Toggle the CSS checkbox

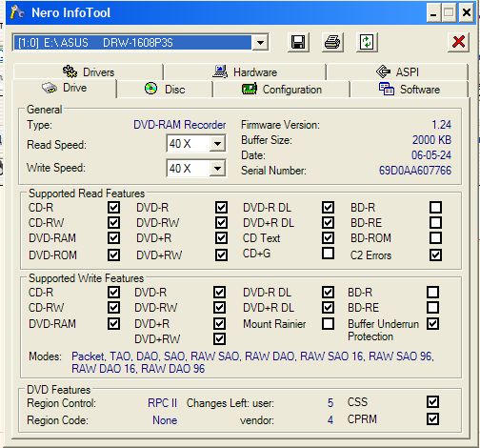433,402
